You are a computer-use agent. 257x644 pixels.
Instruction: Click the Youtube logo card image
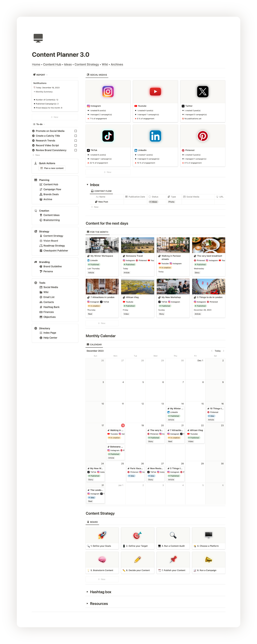point(155,92)
